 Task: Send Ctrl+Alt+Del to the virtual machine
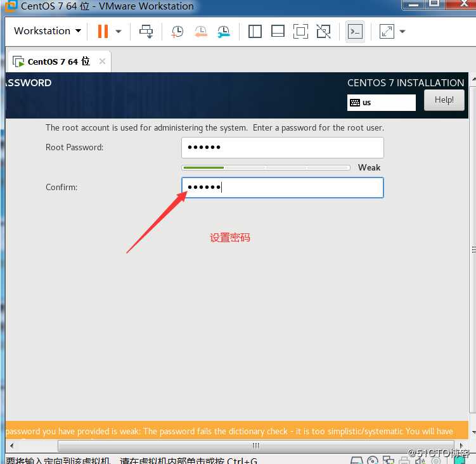[146, 31]
